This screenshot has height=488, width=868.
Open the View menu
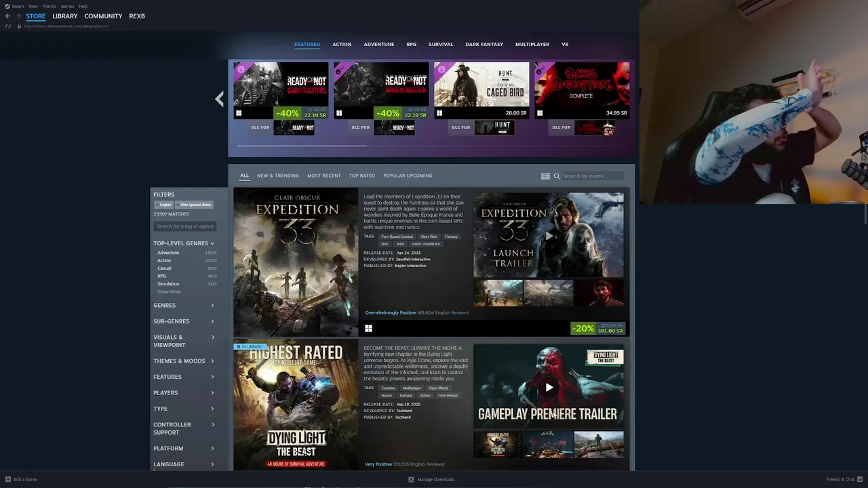point(33,6)
